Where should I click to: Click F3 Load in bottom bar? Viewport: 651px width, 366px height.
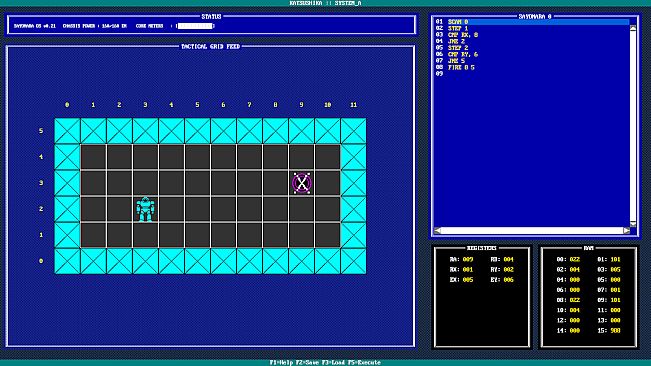[x=335, y=362]
